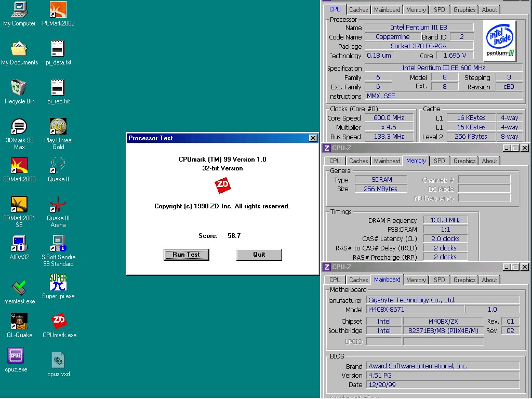Click the Intel Inside Pentium III logo

(x=500, y=41)
